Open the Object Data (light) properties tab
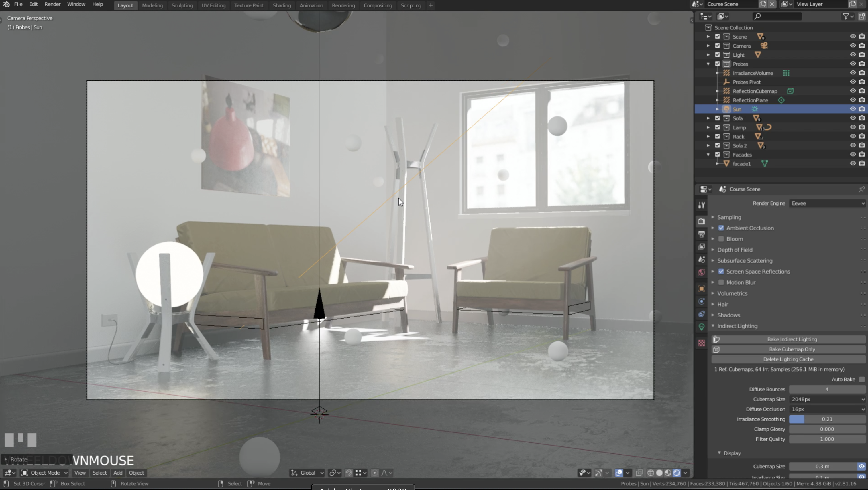868x490 pixels. click(x=702, y=327)
